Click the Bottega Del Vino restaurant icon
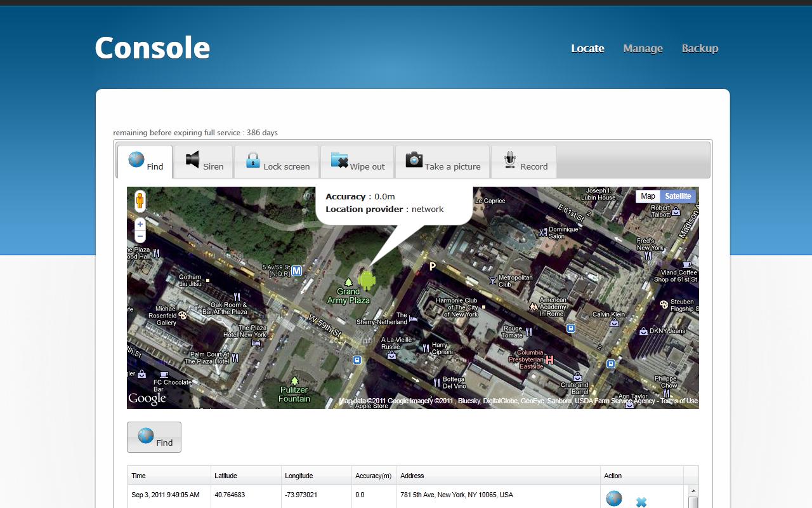Image resolution: width=812 pixels, height=508 pixels. [436, 382]
